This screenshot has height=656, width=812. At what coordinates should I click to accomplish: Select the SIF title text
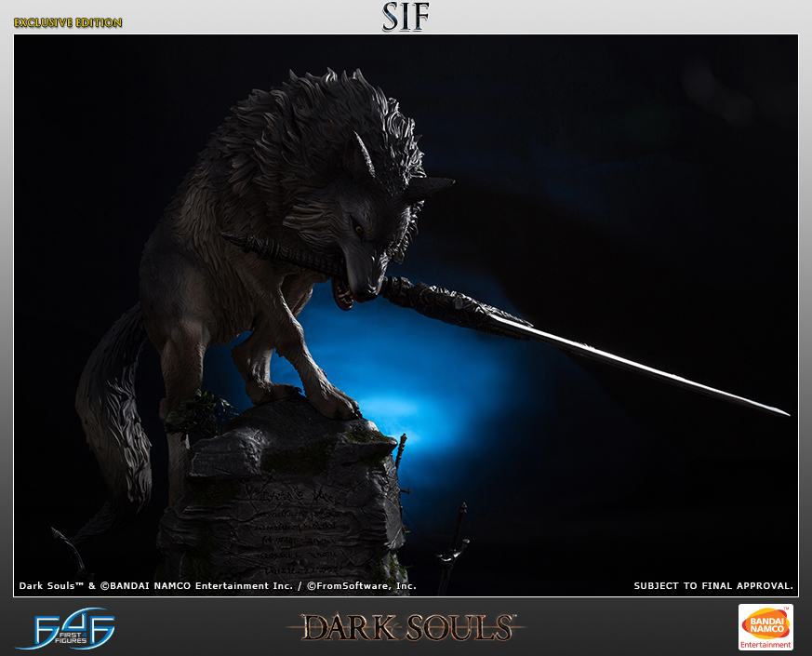[406, 17]
